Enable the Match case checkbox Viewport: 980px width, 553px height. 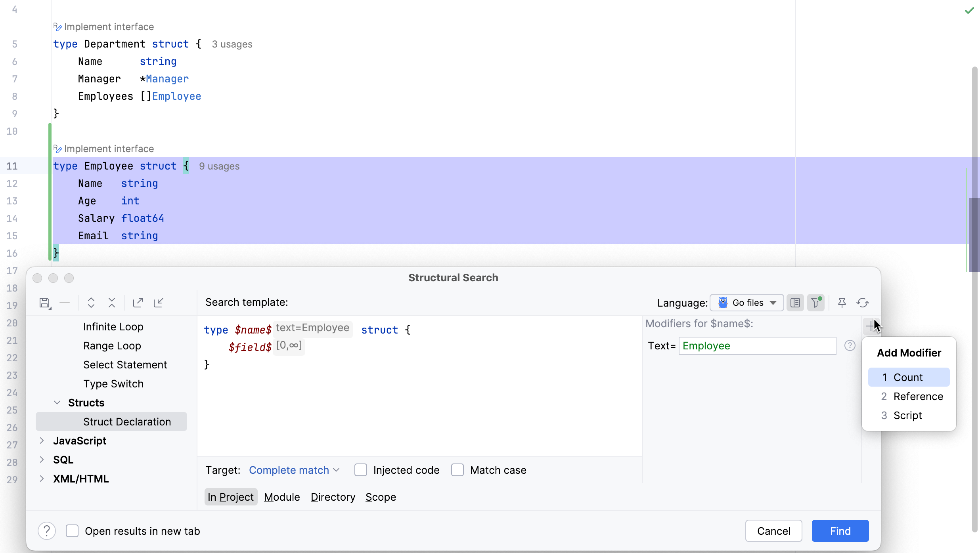(x=457, y=470)
